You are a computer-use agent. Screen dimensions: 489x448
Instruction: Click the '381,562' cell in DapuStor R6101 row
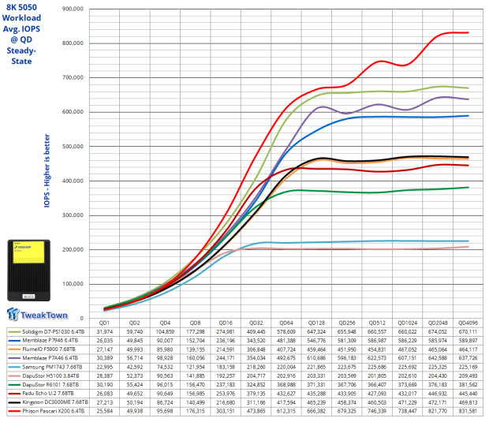[468, 385]
